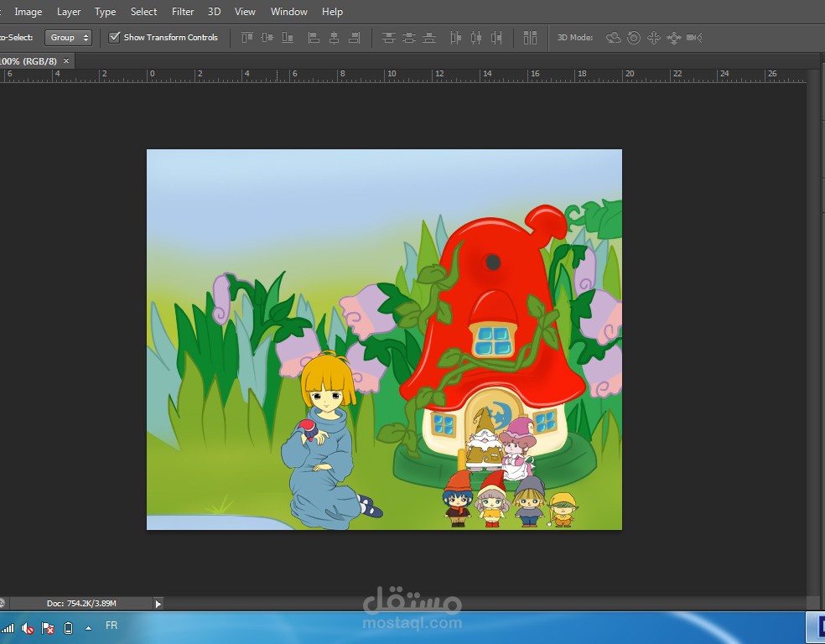The width and height of the screenshot is (825, 644).
Task: Open the Type menu
Action: (x=106, y=12)
